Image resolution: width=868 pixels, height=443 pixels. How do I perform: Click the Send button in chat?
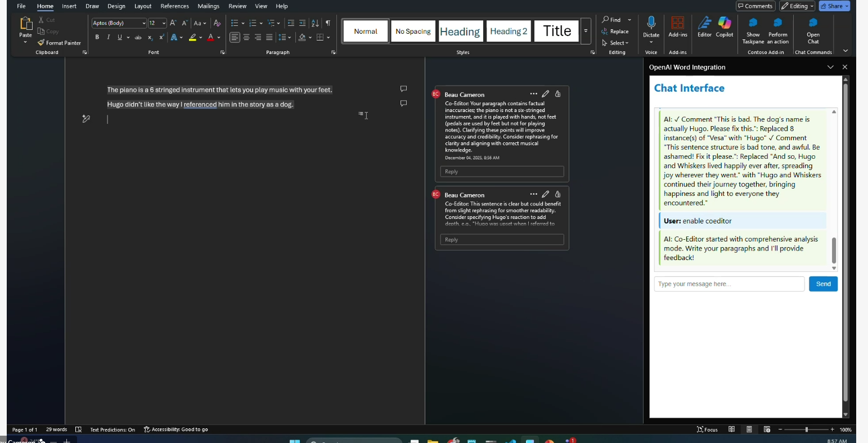[x=823, y=284]
